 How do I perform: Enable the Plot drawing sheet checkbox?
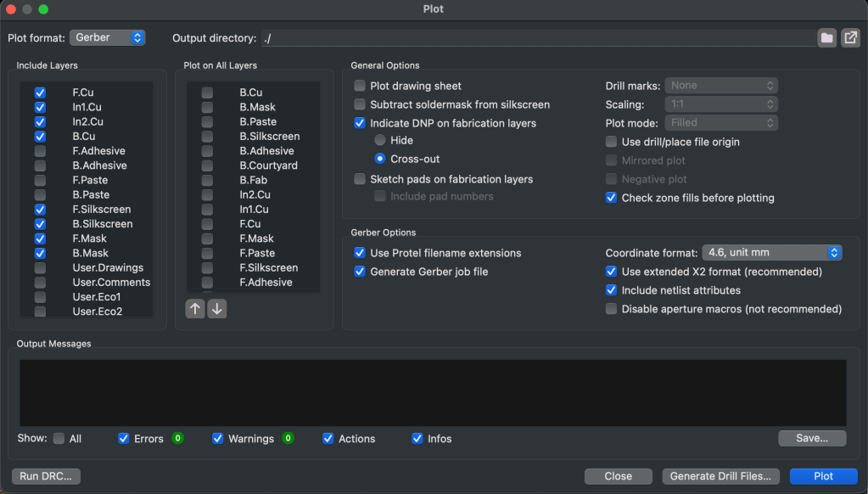[x=361, y=86]
